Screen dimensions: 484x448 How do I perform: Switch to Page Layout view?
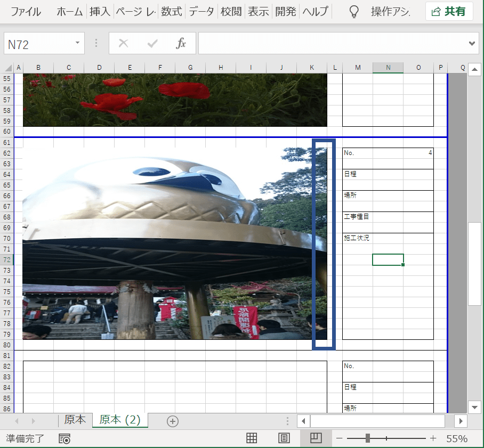[x=284, y=438]
